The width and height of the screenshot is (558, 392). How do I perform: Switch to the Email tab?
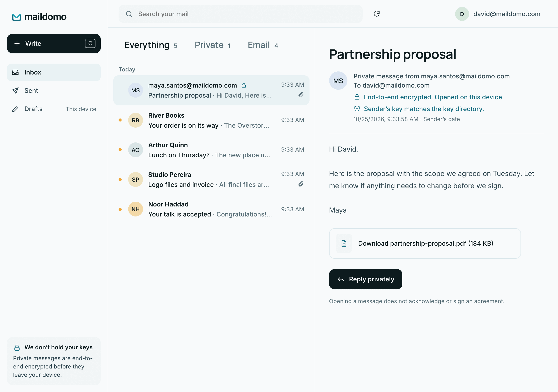click(x=263, y=45)
